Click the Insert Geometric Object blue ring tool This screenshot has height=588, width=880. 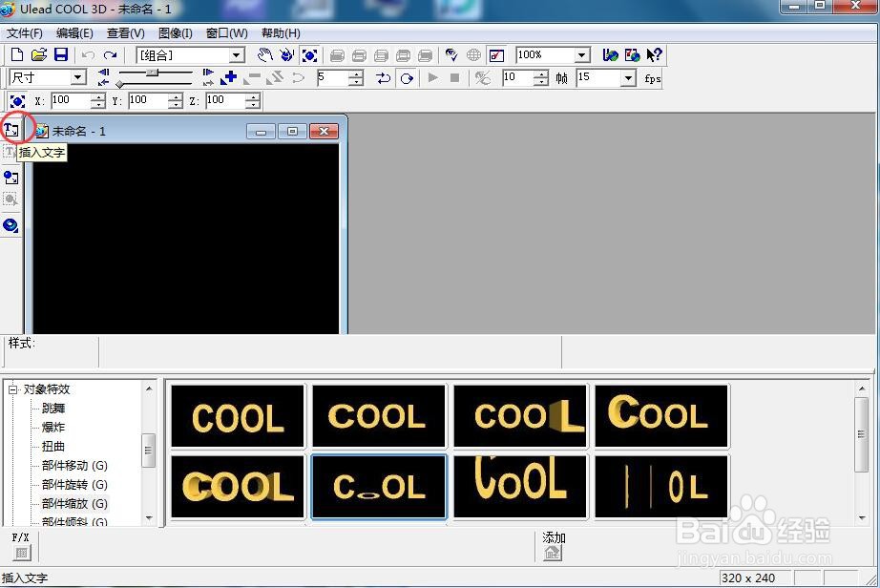point(10,225)
